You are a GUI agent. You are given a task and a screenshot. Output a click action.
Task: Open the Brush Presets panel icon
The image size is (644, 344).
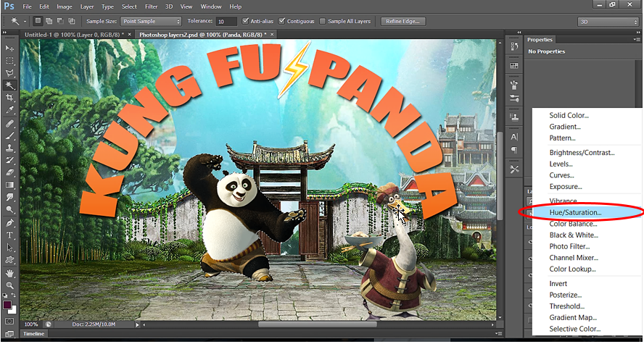514,98
